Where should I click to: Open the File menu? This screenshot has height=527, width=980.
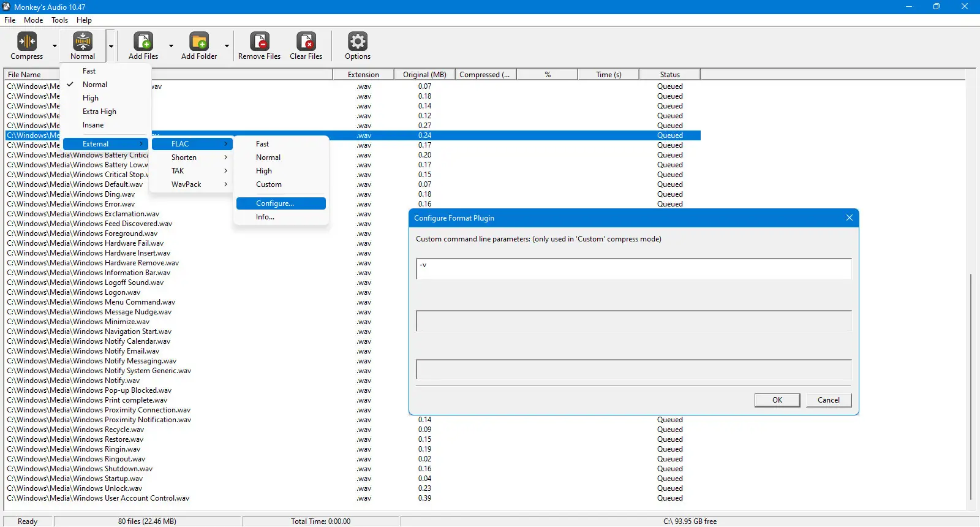point(10,20)
